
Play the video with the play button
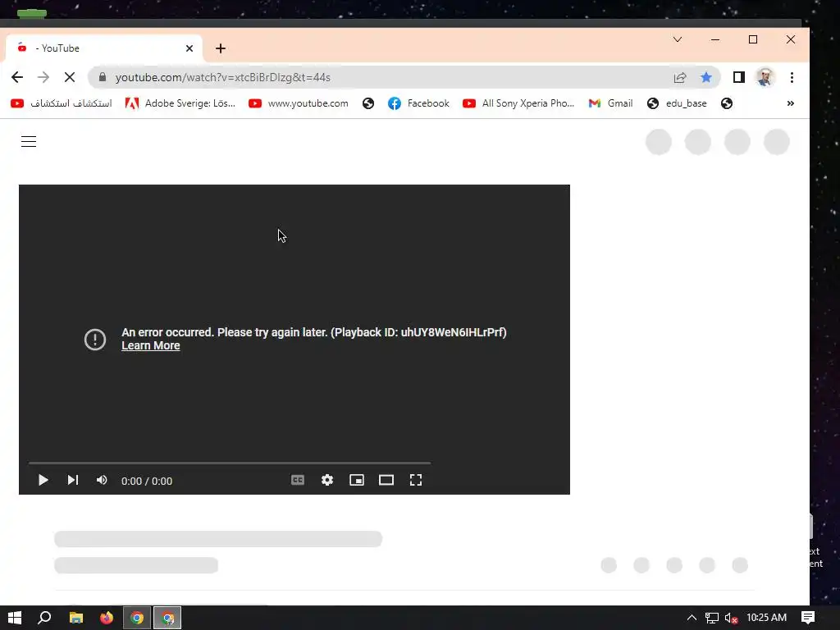(43, 480)
